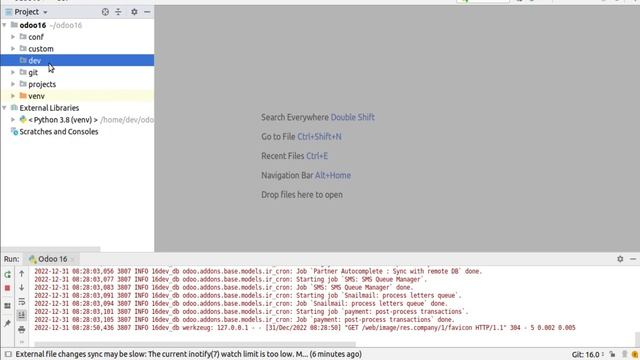The image size is (640, 360).
Task: Click the orange notification icon in status bar
Action: 635,354
